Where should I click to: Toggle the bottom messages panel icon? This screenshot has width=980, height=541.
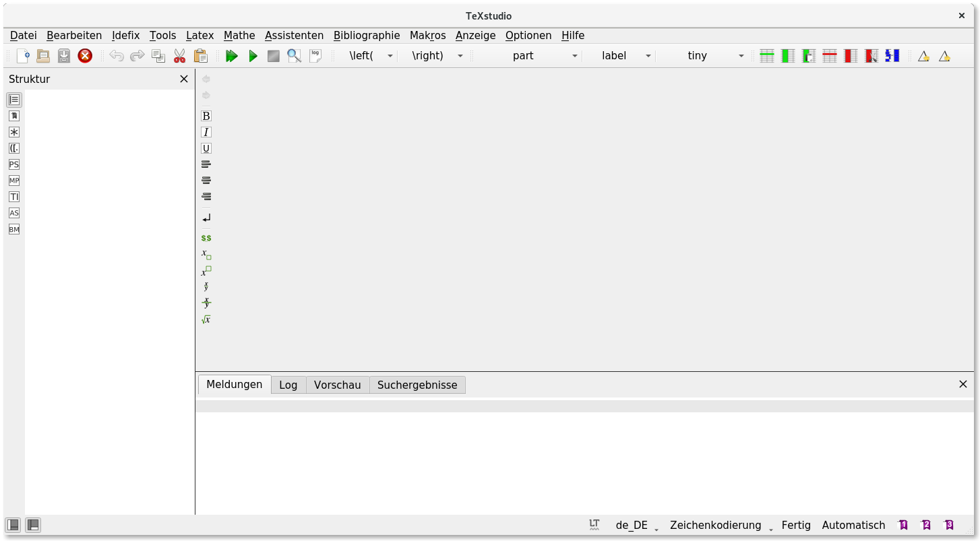pyautogui.click(x=33, y=525)
